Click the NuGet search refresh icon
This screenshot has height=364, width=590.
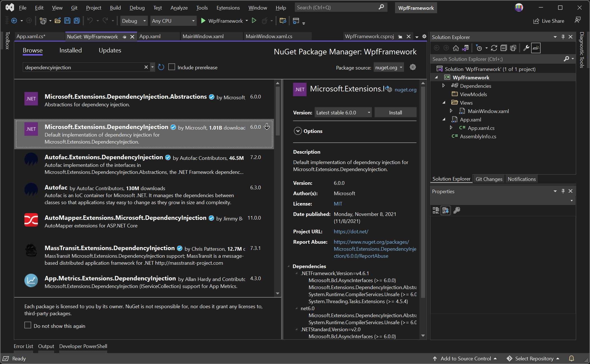click(x=161, y=67)
